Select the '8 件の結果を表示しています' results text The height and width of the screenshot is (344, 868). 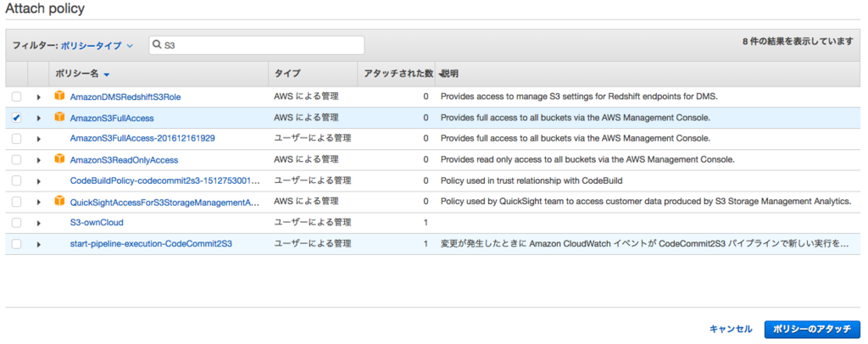(798, 42)
